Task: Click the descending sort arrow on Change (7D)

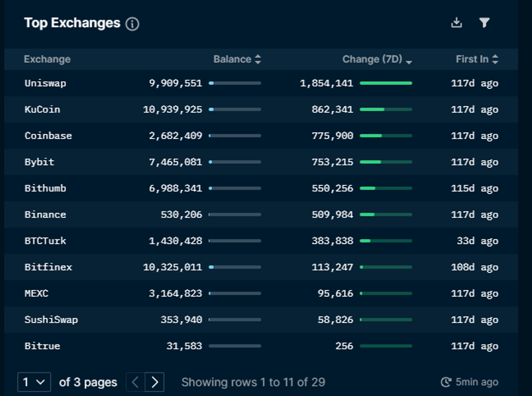Action: [409, 62]
